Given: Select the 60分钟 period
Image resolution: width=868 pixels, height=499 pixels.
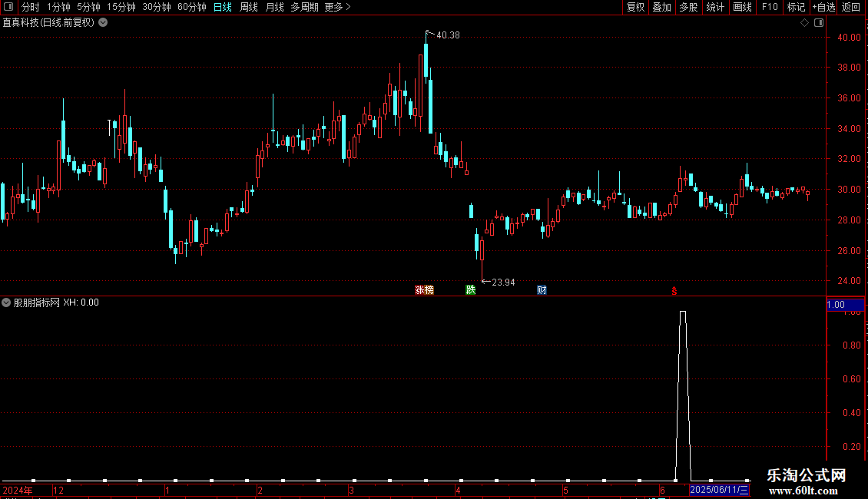Looking at the screenshot, I should click(192, 7).
